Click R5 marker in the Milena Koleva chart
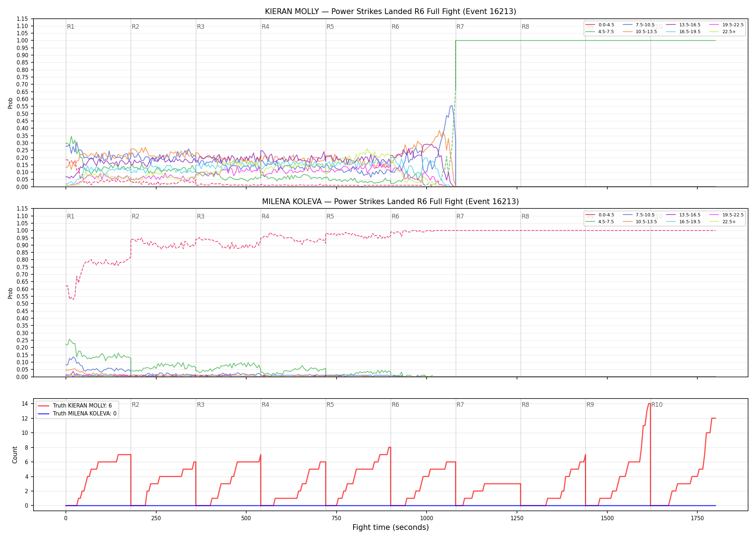Viewport: 756px width, 540px height. (x=330, y=216)
